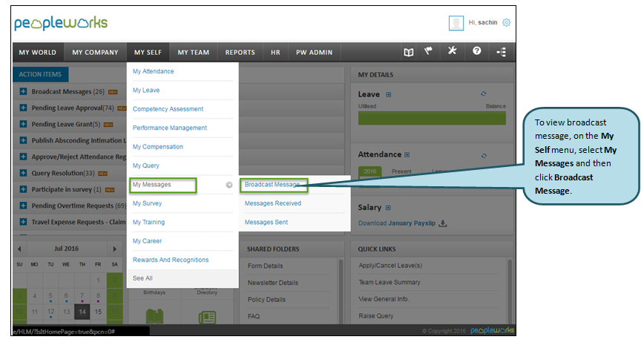Select My Survey menu entry
Viewport: 644px width, 351px height.
click(147, 203)
